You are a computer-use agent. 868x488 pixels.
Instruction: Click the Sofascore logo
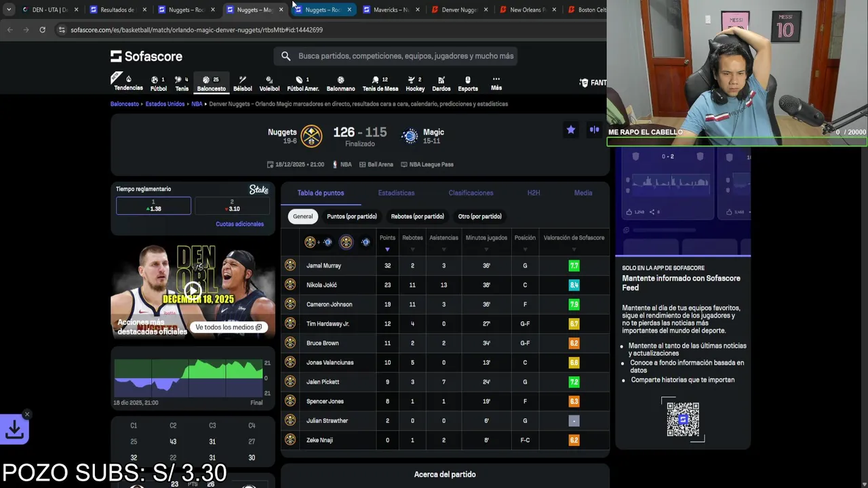146,56
